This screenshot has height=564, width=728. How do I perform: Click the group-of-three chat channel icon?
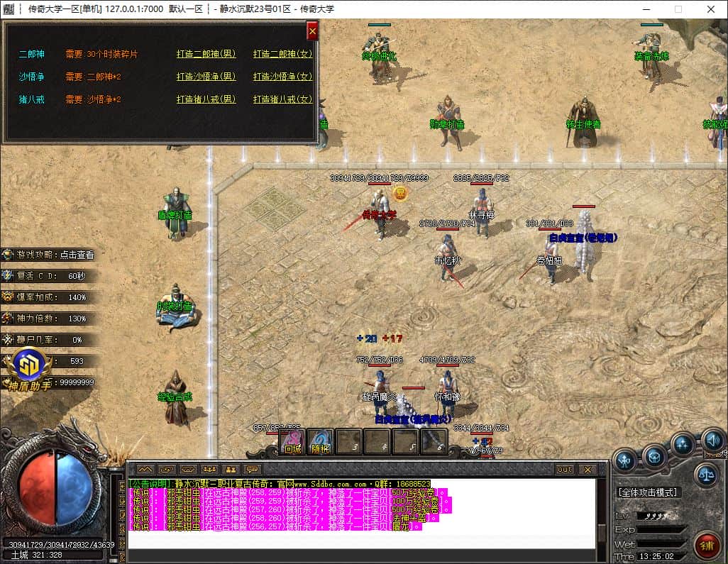click(209, 470)
